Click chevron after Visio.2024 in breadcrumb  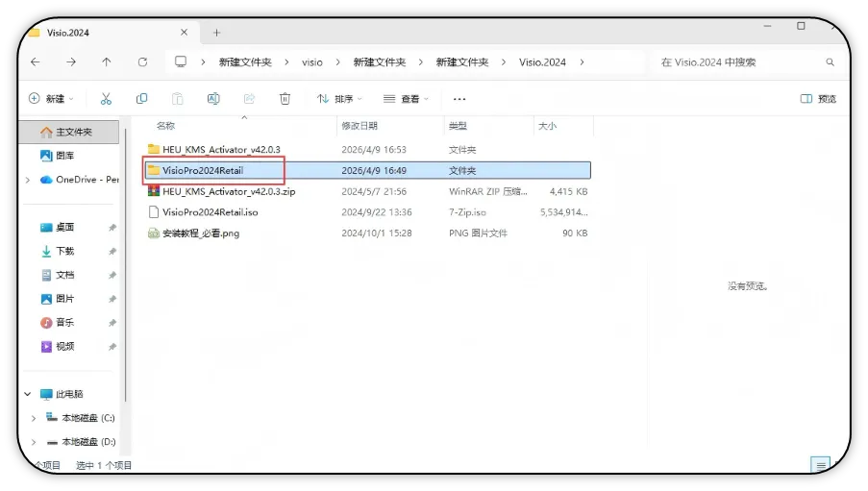click(x=582, y=62)
